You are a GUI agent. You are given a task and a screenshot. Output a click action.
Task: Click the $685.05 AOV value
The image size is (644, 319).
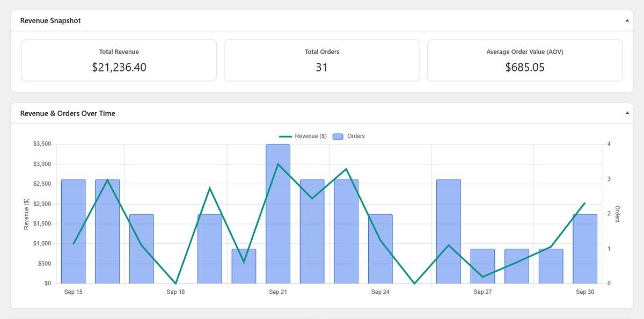click(525, 68)
